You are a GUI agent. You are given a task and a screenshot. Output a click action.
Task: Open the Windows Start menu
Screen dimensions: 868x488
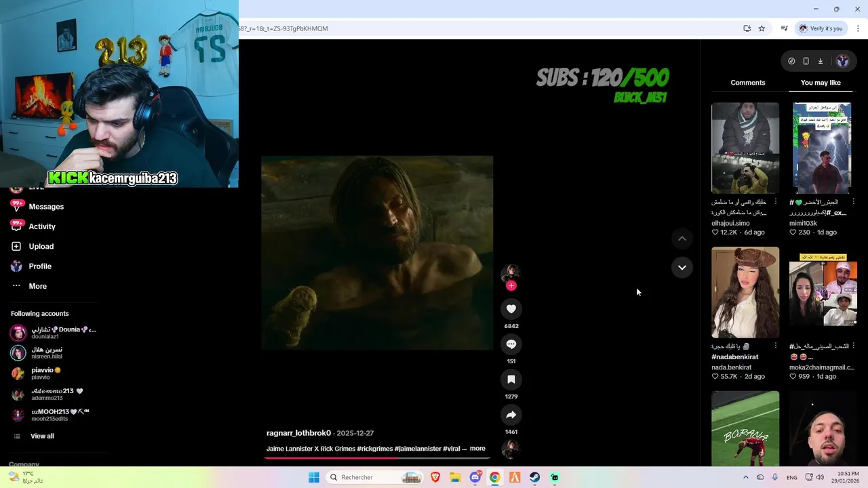tap(313, 477)
